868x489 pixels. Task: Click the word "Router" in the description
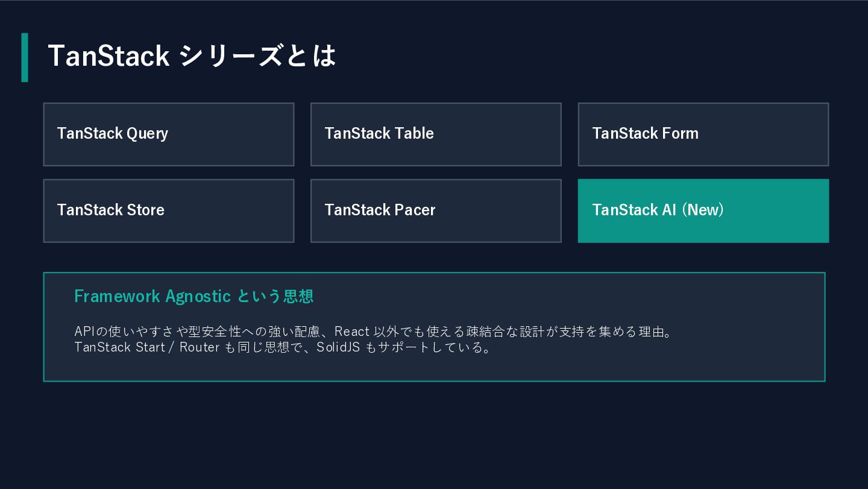click(200, 347)
